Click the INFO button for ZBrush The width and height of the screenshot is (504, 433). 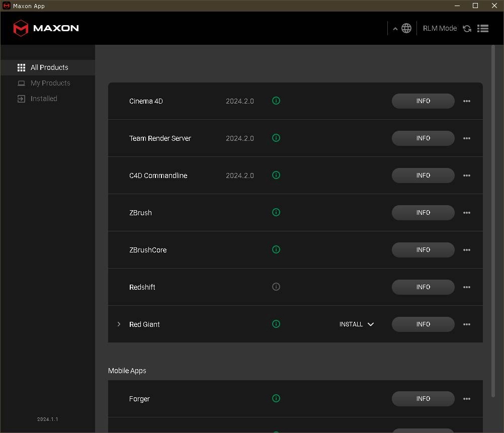coord(423,213)
